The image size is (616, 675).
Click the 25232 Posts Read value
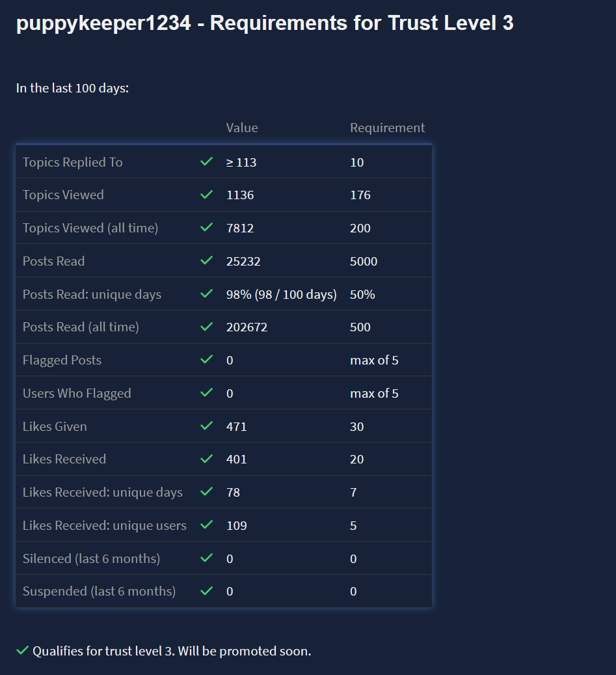[243, 261]
